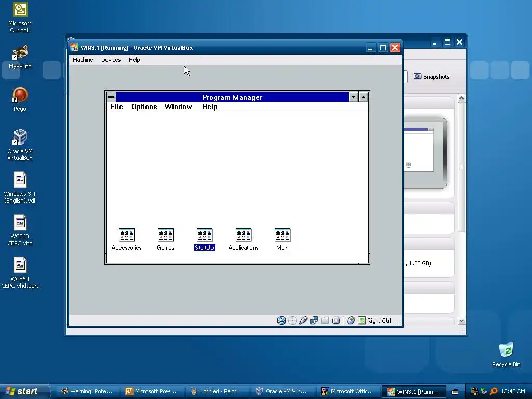This screenshot has height=399, width=532.
Task: Click the Windows XP start button
Action: [x=24, y=391]
